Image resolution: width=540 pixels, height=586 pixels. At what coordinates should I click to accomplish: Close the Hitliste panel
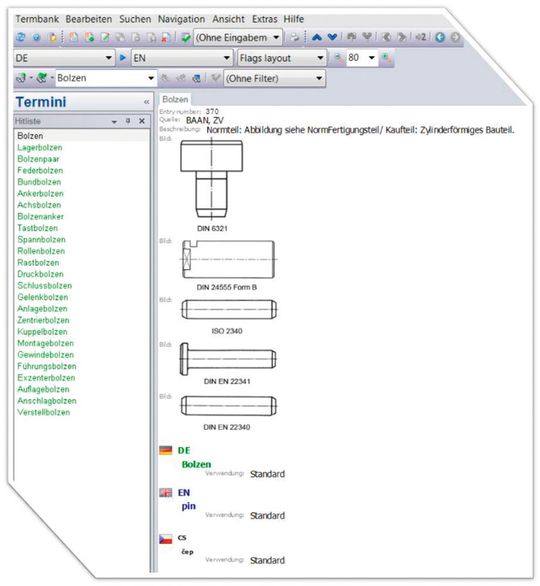[x=142, y=121]
